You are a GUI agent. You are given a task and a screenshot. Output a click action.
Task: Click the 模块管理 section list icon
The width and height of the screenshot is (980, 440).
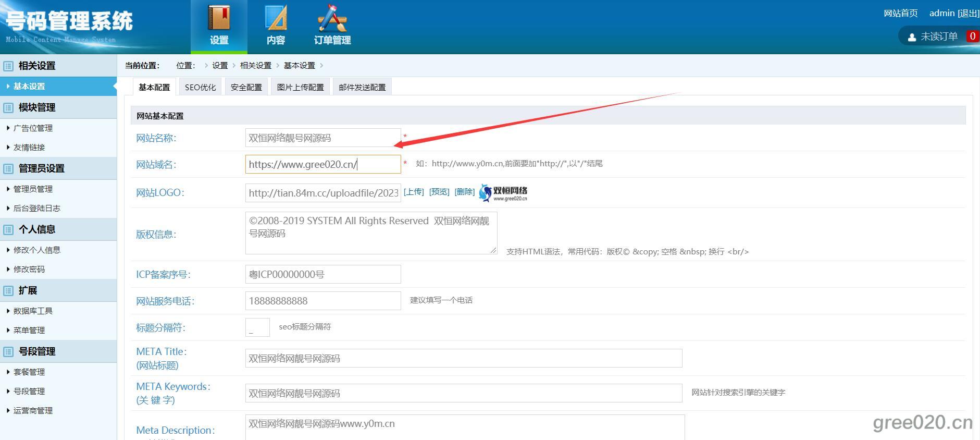click(8, 108)
